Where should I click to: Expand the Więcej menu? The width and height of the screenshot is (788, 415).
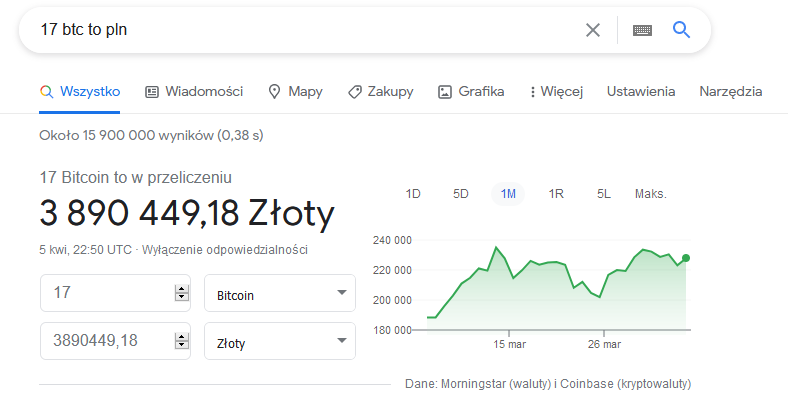coord(556,91)
